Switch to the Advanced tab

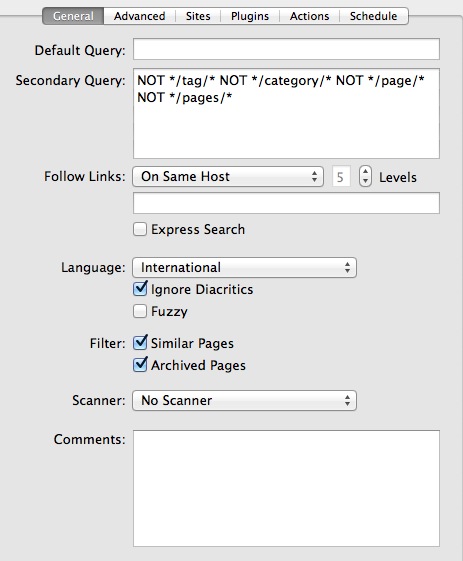point(140,16)
